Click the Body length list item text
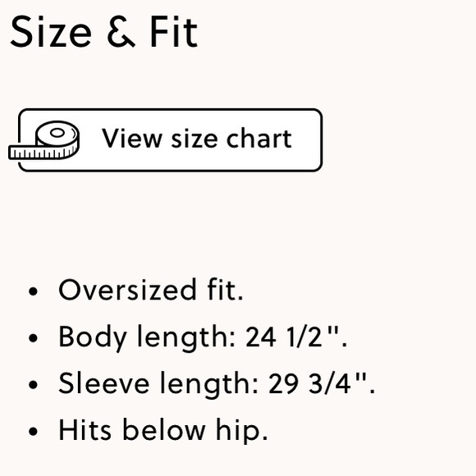The height and width of the screenshot is (476, 476). [203, 337]
